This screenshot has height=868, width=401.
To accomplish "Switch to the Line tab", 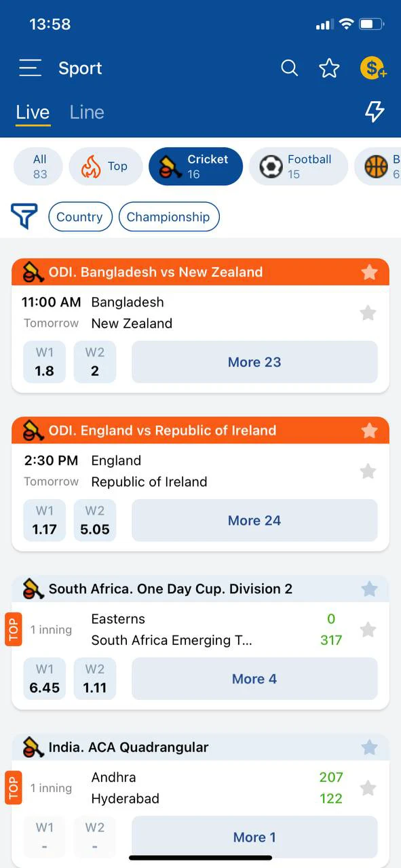I will tap(86, 112).
